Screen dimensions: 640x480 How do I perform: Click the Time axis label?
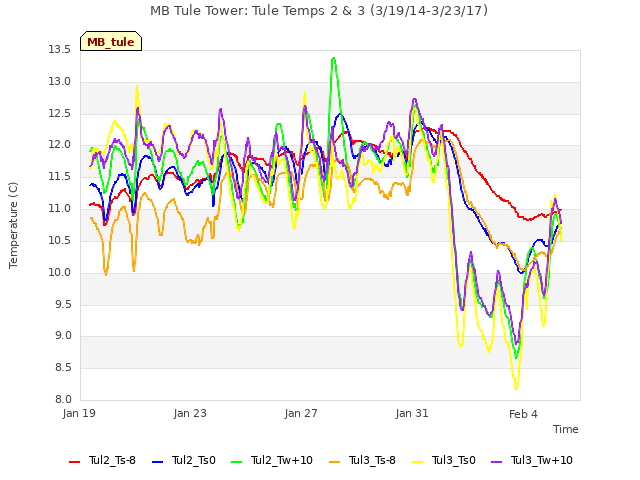pos(566,429)
